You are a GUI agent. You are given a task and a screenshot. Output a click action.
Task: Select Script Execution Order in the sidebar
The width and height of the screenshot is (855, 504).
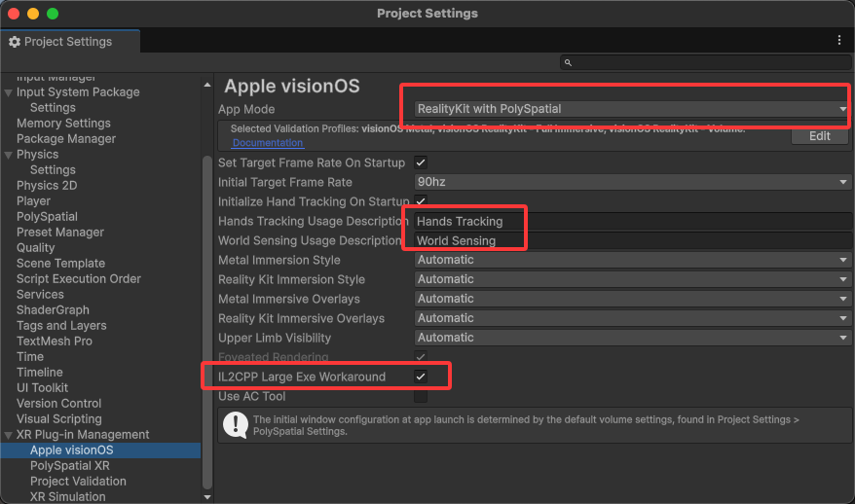[x=79, y=279]
